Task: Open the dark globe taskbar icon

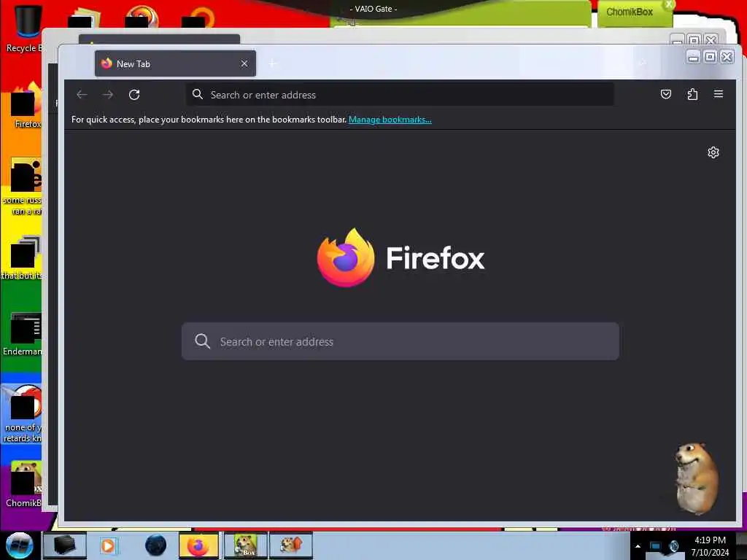Action: (x=156, y=545)
